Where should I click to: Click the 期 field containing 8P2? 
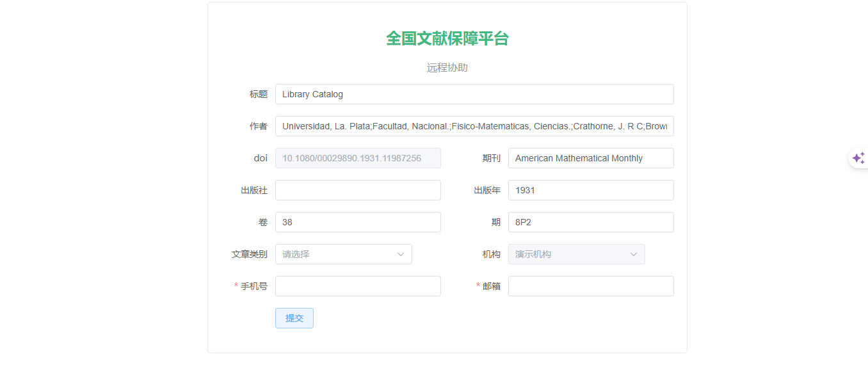[x=590, y=222]
